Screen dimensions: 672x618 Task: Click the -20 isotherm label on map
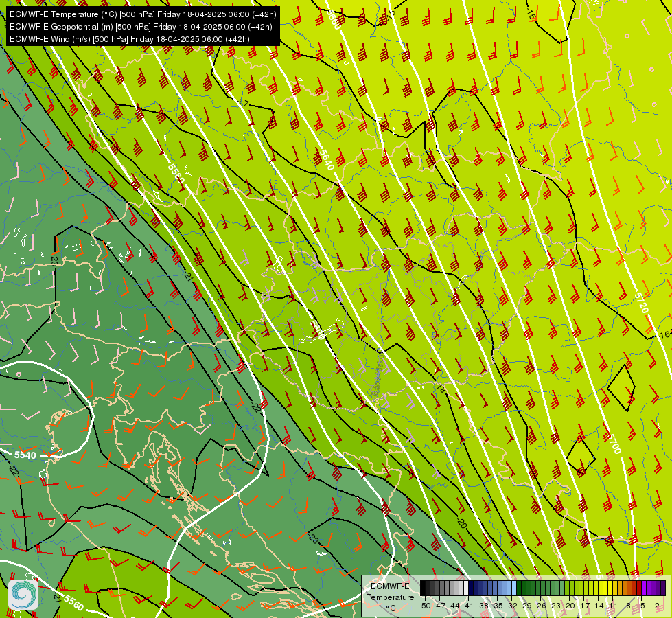461,523
